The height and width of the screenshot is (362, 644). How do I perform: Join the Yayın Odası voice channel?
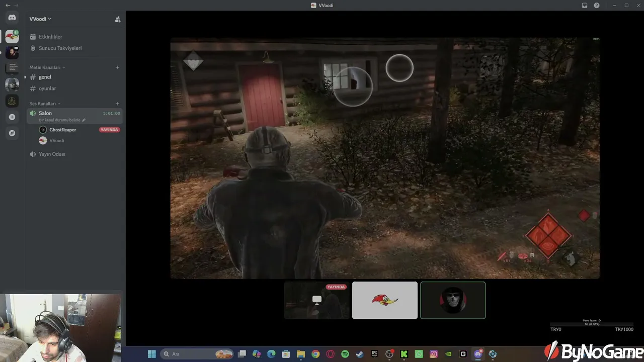coord(74,154)
